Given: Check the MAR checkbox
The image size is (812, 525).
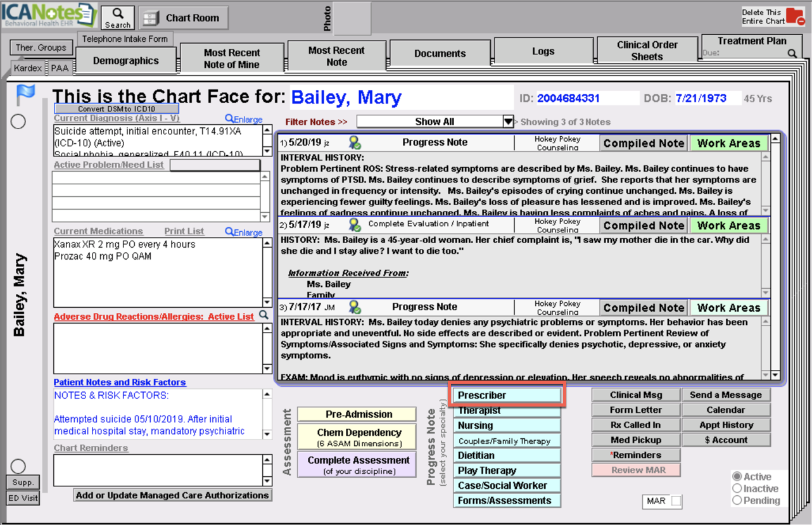Looking at the screenshot, I should coord(675,501).
